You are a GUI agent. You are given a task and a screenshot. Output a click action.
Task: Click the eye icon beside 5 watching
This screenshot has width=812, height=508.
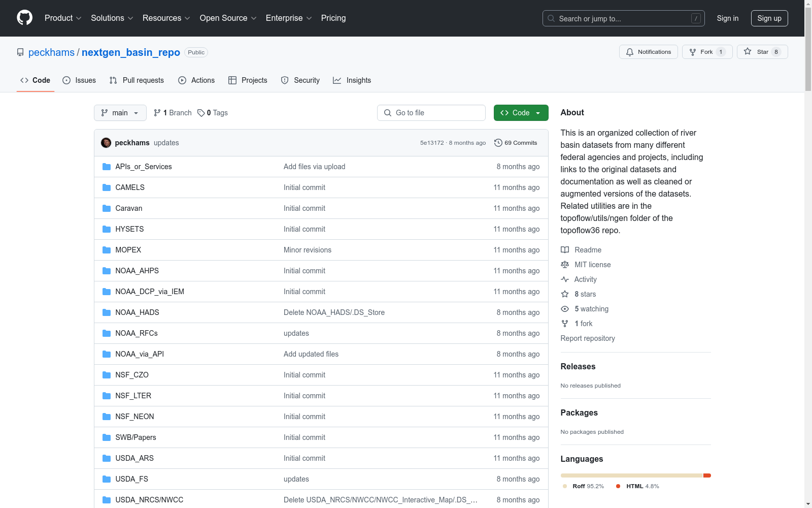point(565,309)
